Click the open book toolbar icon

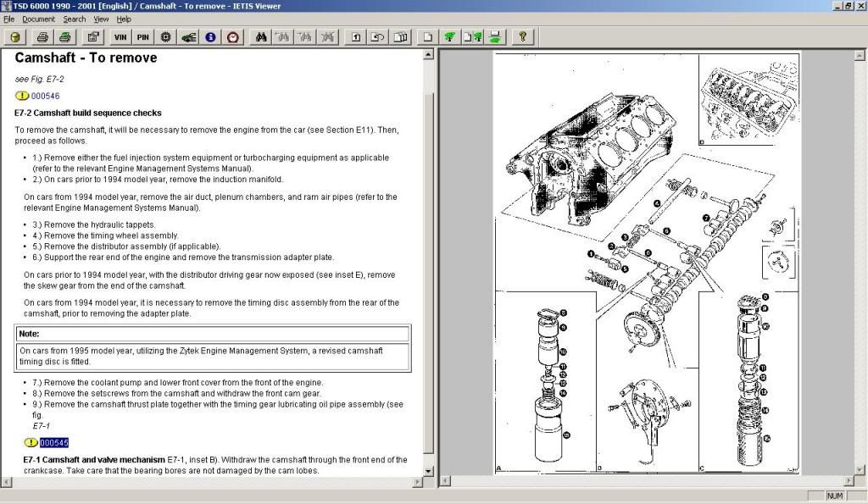(400, 37)
